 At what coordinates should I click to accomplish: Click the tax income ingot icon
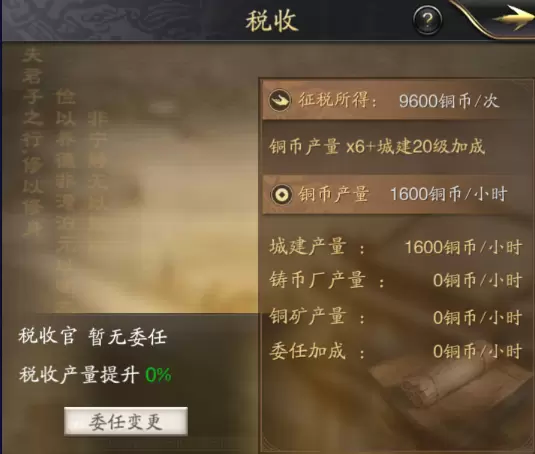point(280,100)
